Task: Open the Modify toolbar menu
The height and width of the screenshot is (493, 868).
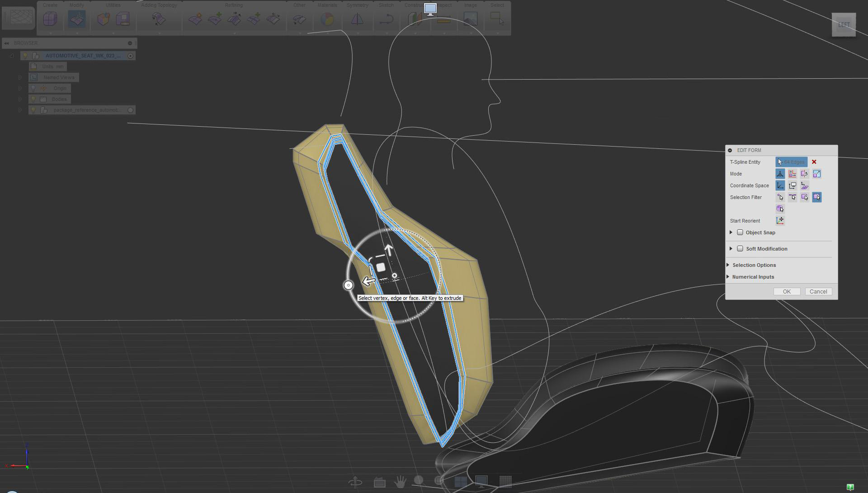Action: tap(76, 5)
